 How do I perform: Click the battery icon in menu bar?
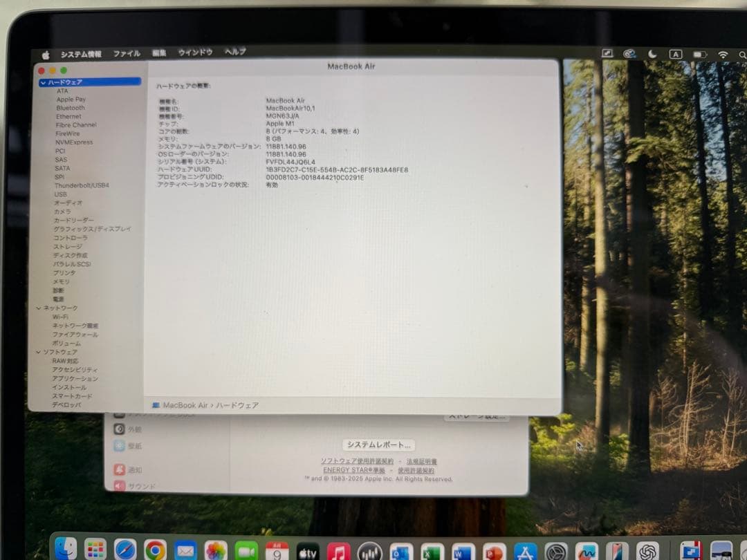pyautogui.click(x=699, y=53)
